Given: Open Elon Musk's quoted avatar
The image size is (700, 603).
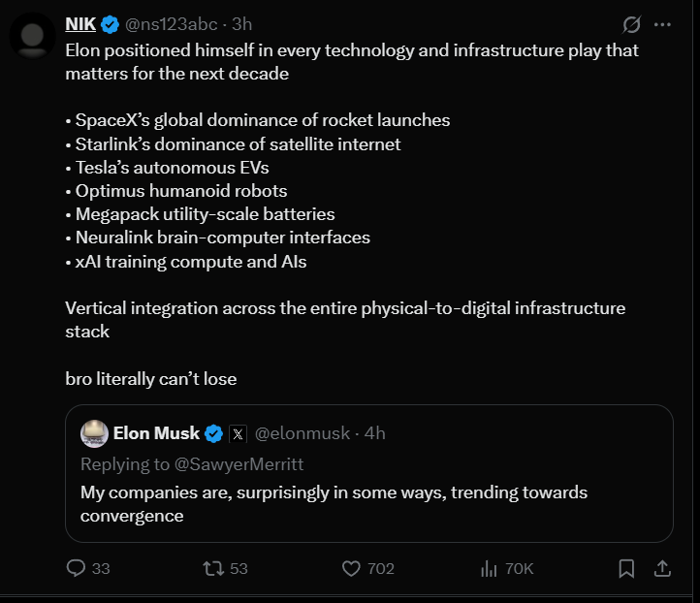Looking at the screenshot, I should (94, 433).
